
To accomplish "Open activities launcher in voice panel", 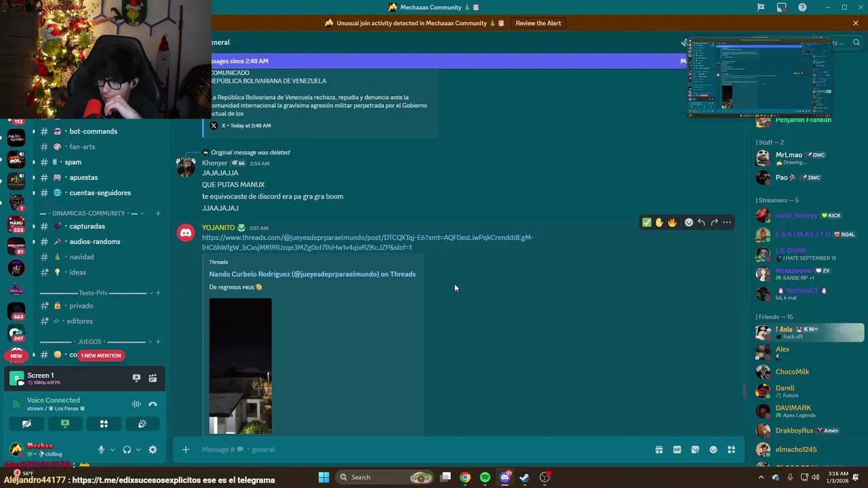I will pos(104,424).
